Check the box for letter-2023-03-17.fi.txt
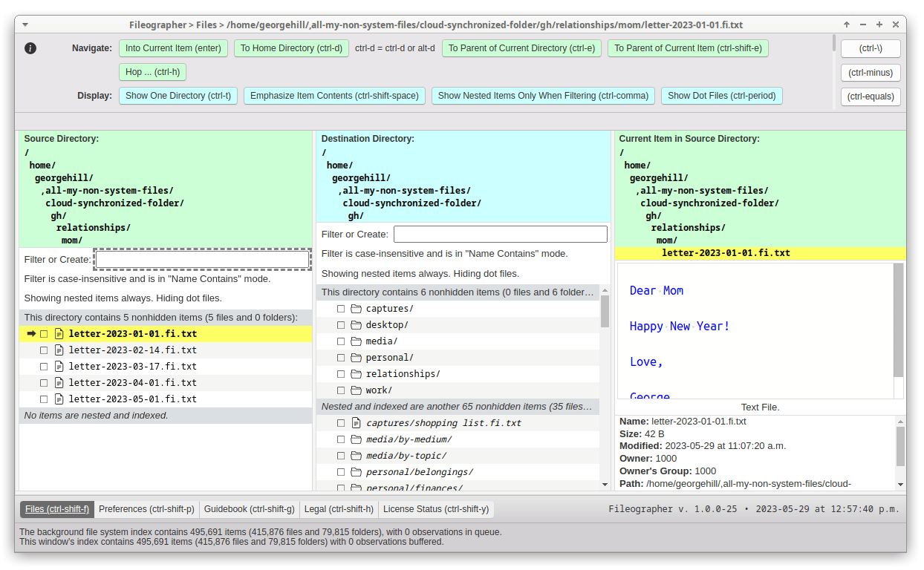 click(x=44, y=367)
